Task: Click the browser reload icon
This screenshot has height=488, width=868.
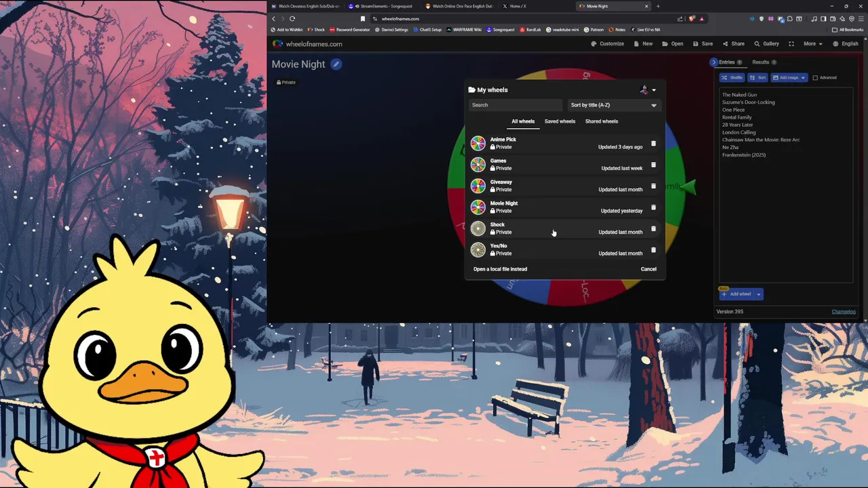Action: tap(292, 19)
